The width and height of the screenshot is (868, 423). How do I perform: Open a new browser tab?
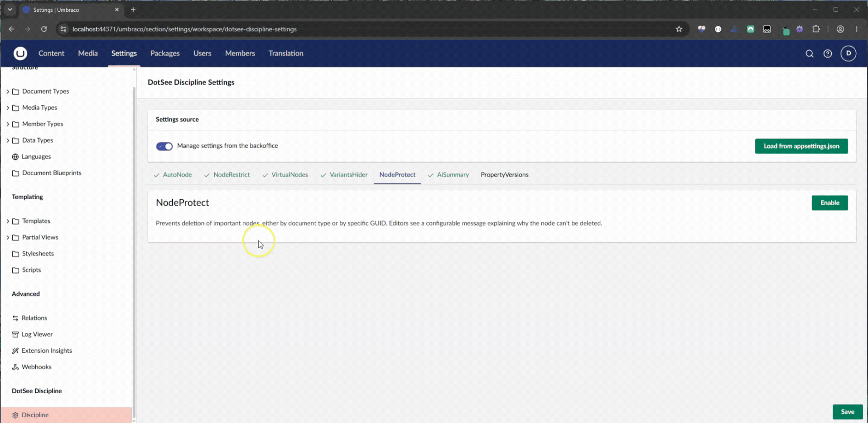133,10
